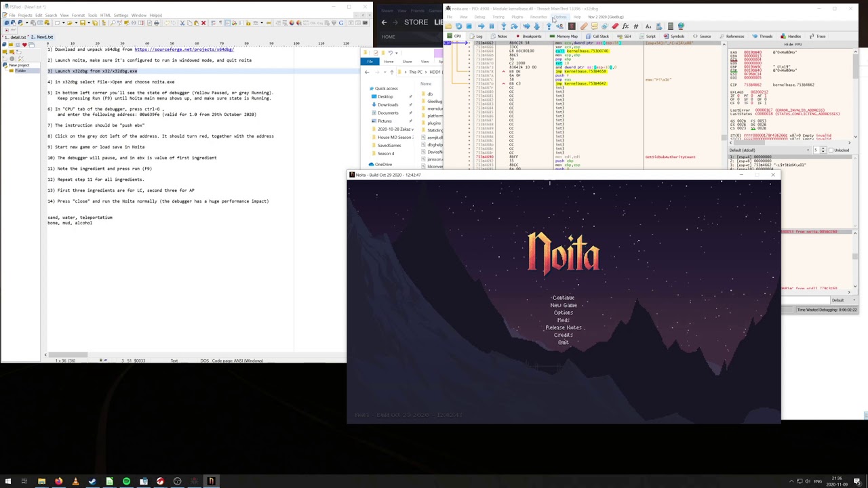Click Noita icon on taskbar

coord(211,481)
